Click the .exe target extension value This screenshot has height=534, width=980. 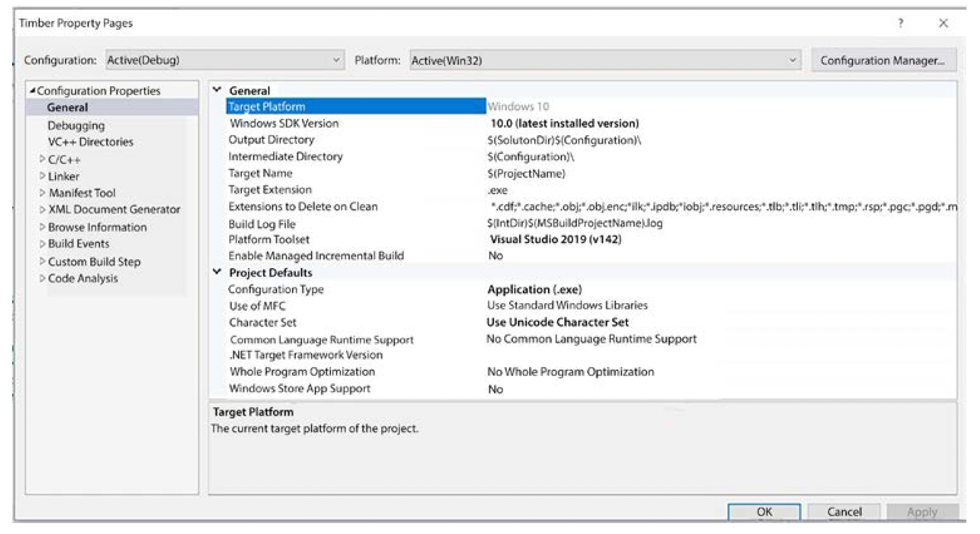coord(497,190)
